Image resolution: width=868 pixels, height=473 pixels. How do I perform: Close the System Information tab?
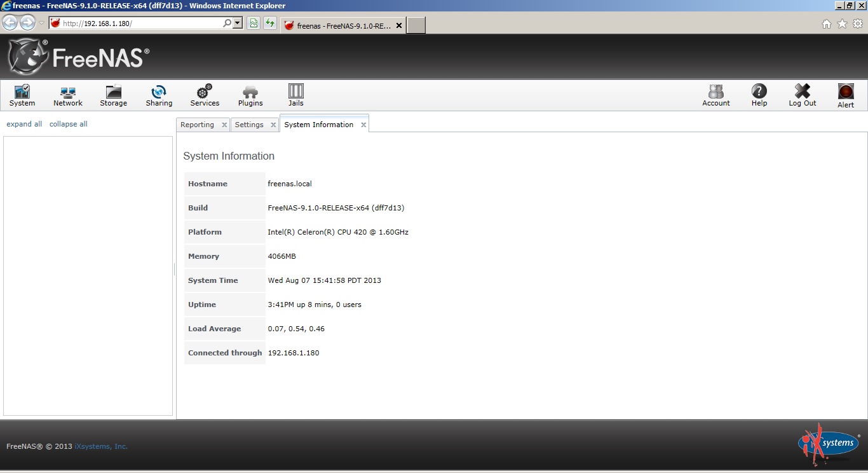[x=363, y=125]
